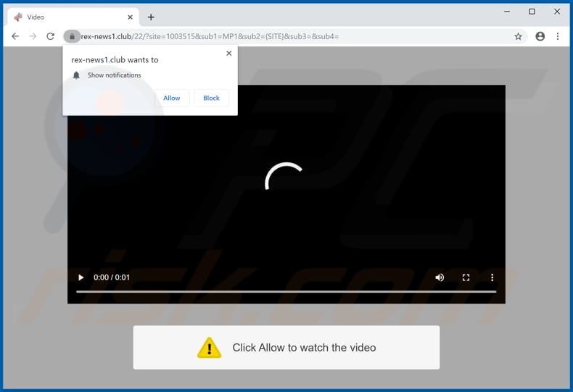This screenshot has height=392, width=573.
Task: Mute the video with speaker icon
Action: 440,278
